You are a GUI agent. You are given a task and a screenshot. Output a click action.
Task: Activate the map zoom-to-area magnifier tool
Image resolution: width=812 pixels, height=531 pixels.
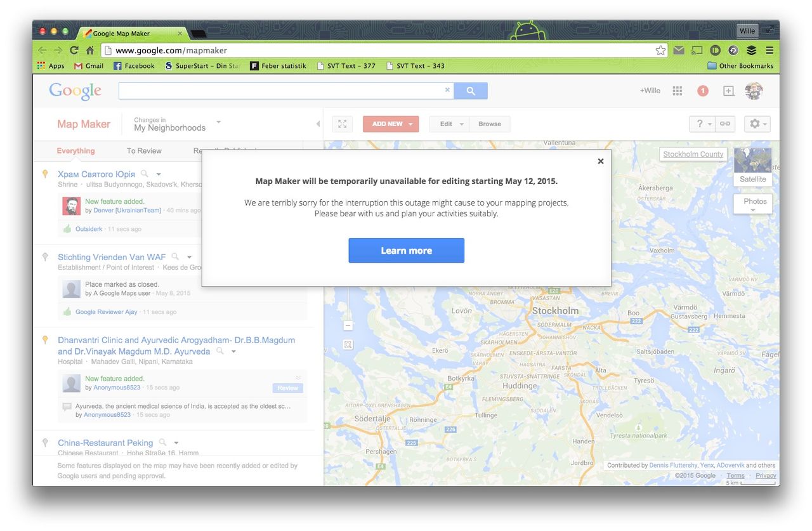coord(348,344)
